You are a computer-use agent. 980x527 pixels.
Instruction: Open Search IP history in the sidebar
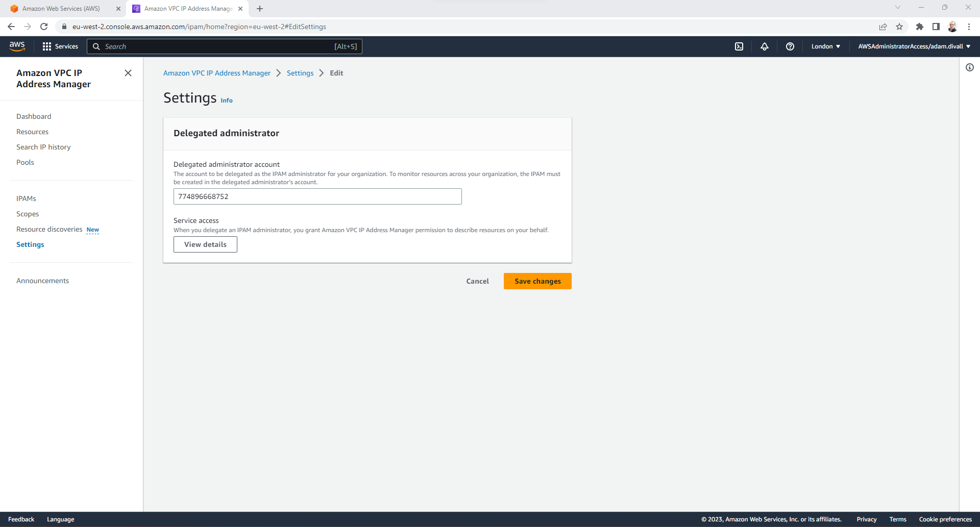[x=43, y=147]
